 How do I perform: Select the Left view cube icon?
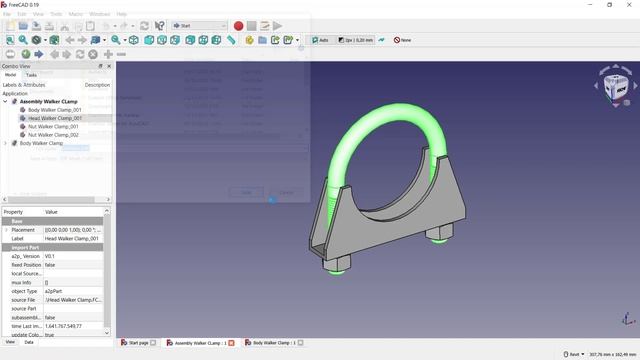pos(216,40)
